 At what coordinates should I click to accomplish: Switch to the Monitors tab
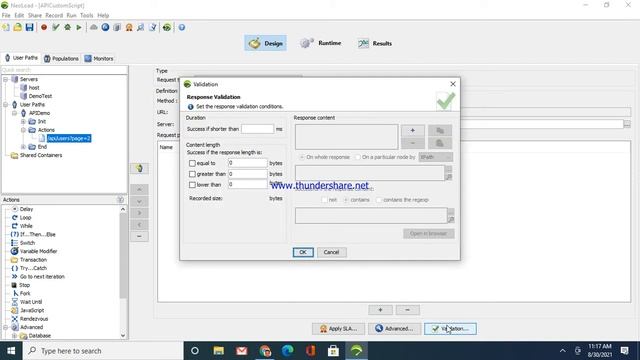click(99, 58)
